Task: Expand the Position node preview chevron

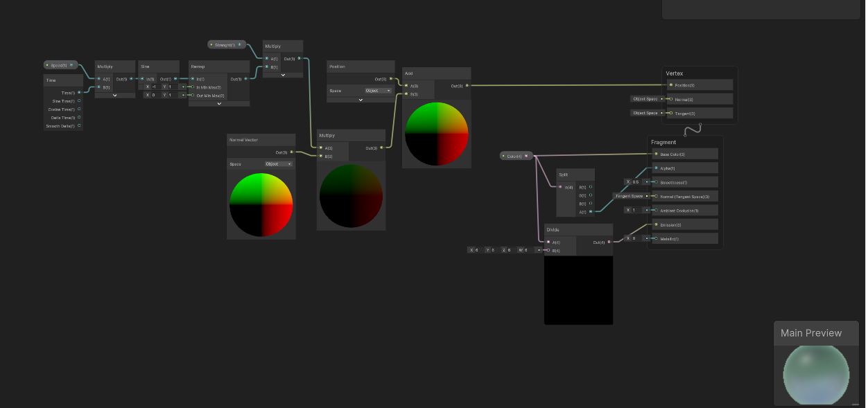Action: click(361, 100)
